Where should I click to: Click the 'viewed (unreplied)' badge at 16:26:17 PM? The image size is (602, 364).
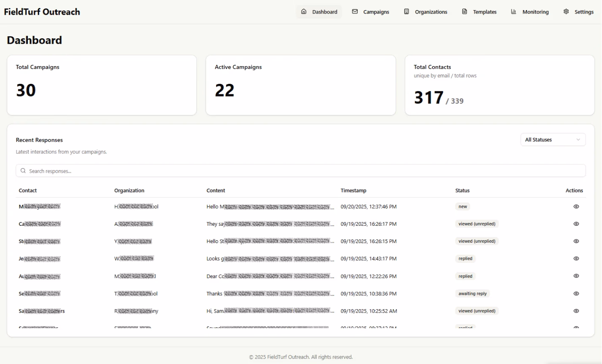tap(477, 224)
